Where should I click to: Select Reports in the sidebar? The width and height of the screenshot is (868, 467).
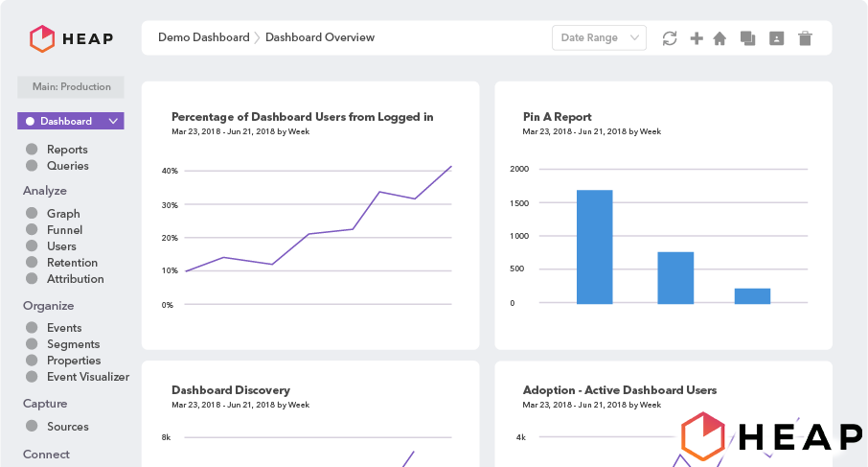click(67, 150)
